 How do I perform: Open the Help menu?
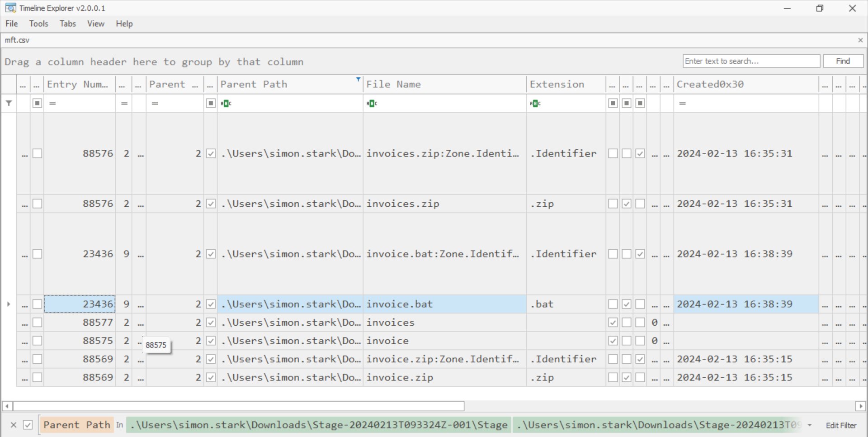click(x=124, y=24)
